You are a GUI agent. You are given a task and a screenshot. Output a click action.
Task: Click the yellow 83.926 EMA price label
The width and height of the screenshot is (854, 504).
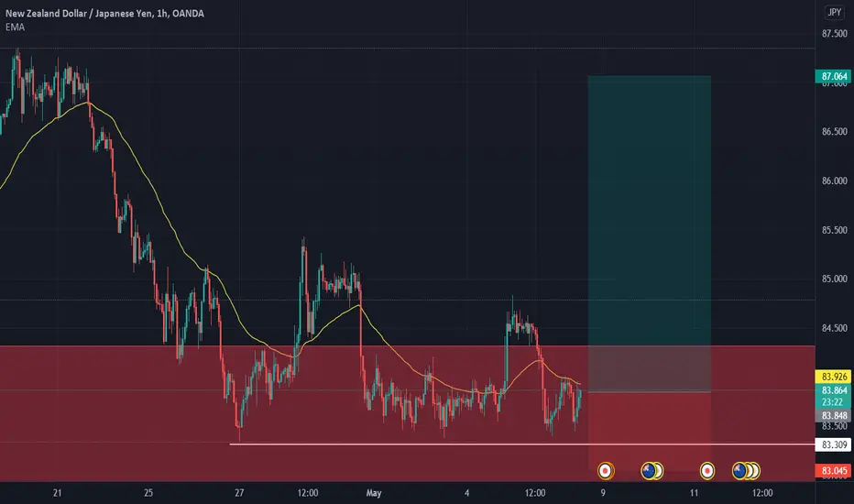(833, 377)
